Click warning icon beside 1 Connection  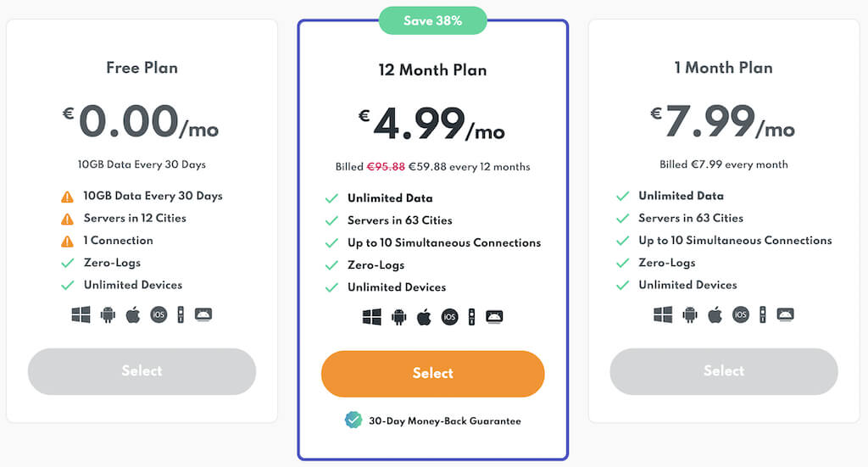point(67,241)
